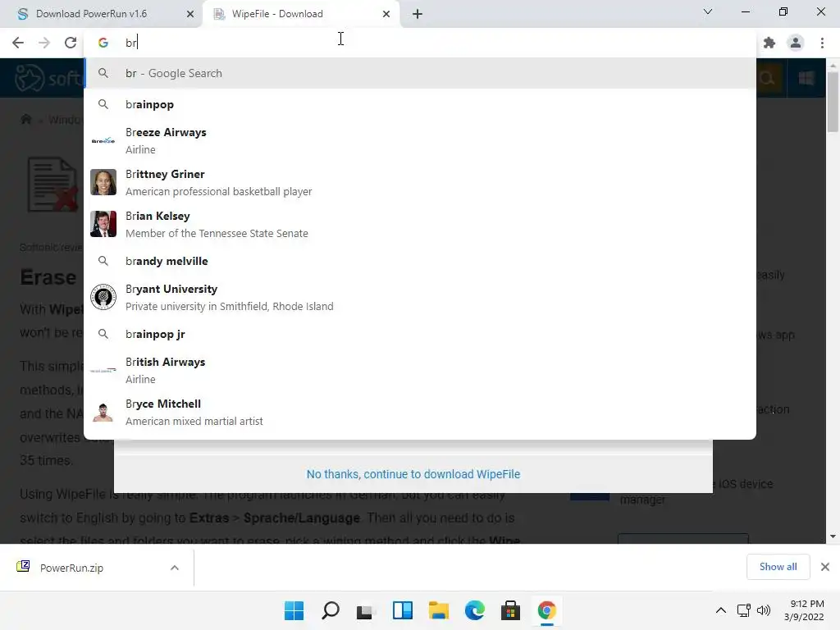Select the Bryant University suggestion
This screenshot has width=840, height=630.
420,297
